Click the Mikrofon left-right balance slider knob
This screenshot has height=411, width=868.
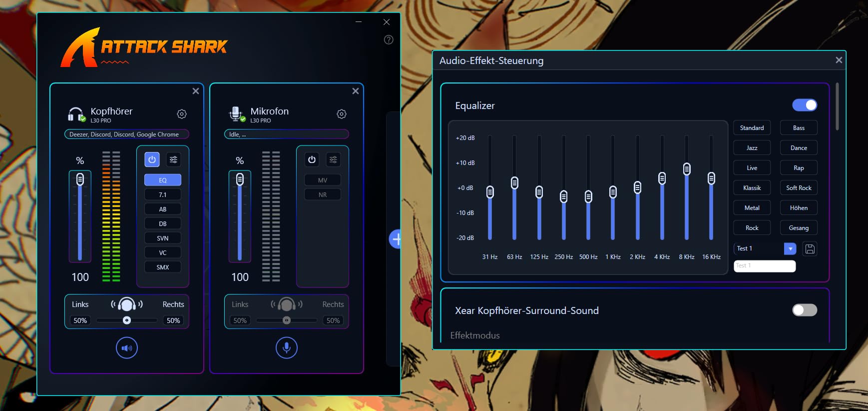287,320
